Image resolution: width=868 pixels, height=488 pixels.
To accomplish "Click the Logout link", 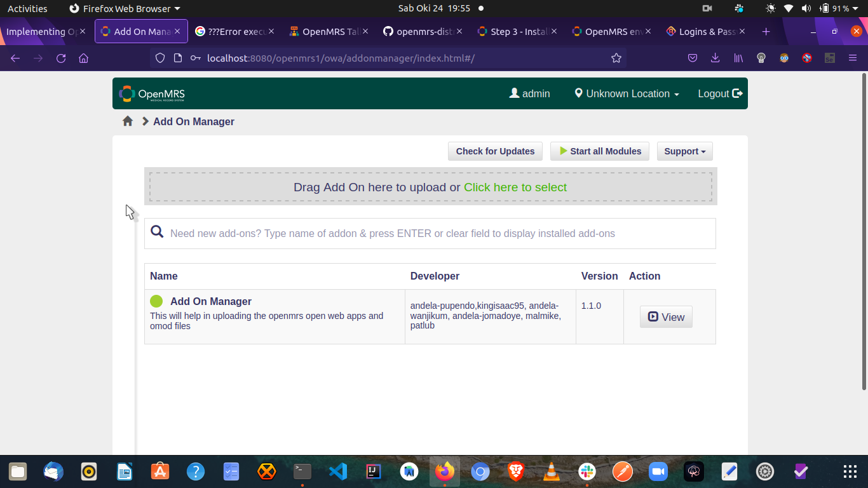I will 720,93.
